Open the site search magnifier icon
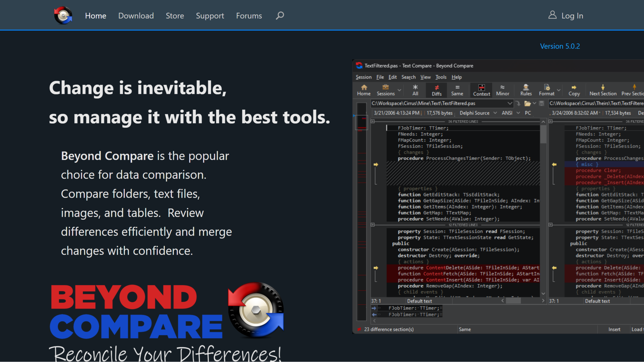Screen dimensions: 644x362 [x=280, y=15]
